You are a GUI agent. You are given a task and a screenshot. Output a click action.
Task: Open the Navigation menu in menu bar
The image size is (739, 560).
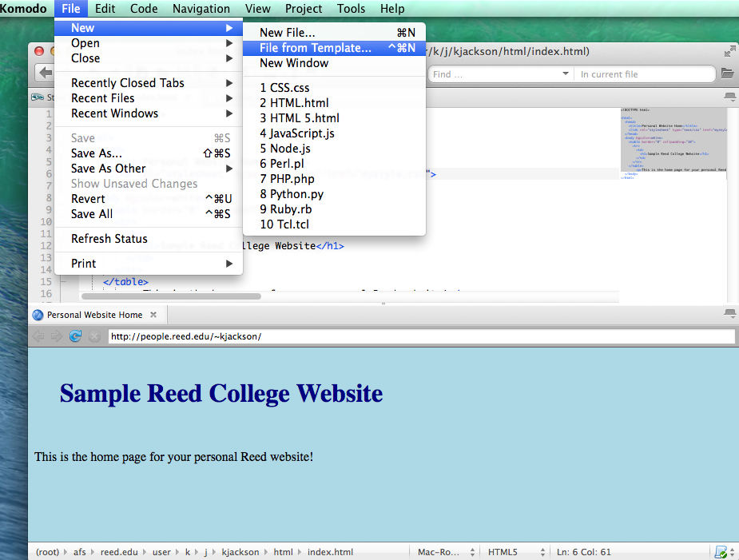[201, 9]
